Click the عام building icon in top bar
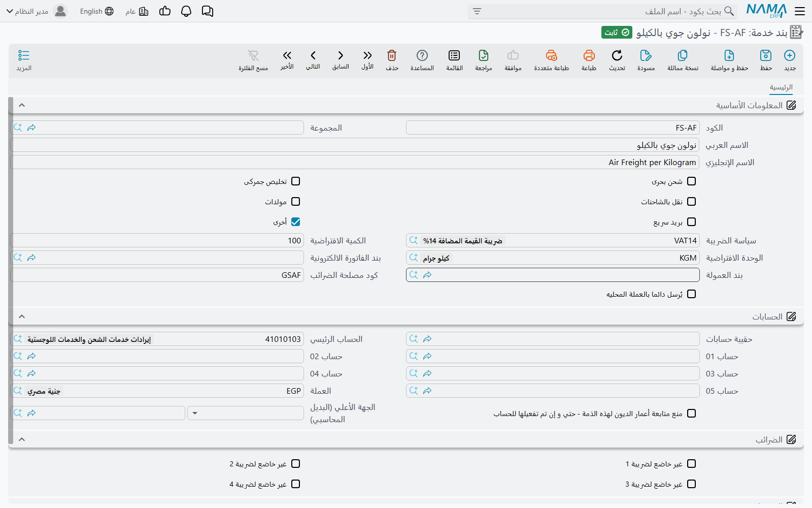The width and height of the screenshot is (812, 508). pos(144,11)
